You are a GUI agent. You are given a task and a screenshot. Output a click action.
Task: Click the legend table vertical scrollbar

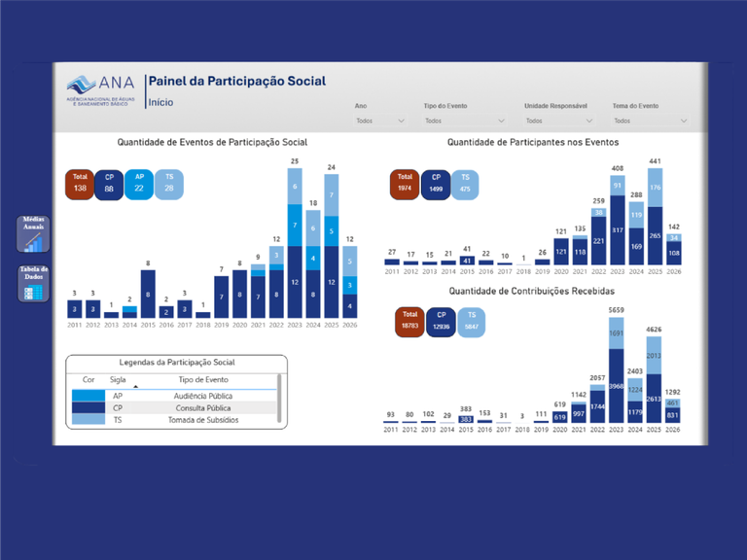pyautogui.click(x=279, y=399)
